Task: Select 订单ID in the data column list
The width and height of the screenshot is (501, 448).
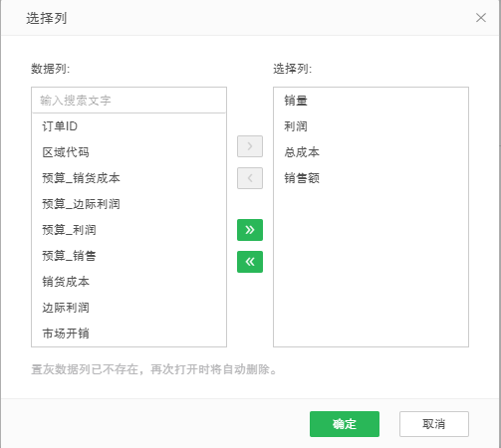Action: click(x=128, y=126)
